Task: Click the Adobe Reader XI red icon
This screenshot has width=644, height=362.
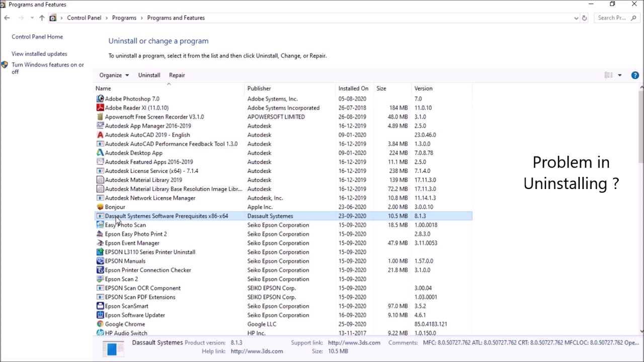Action: point(100,108)
